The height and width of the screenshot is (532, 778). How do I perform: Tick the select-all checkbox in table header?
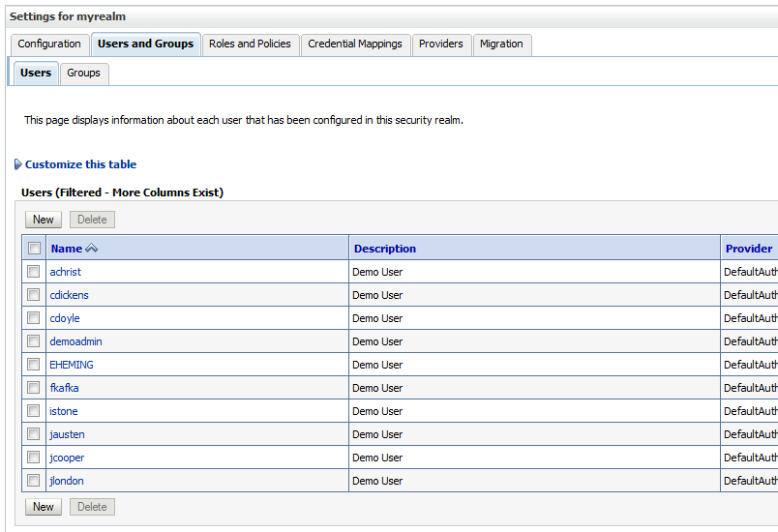pyautogui.click(x=34, y=249)
